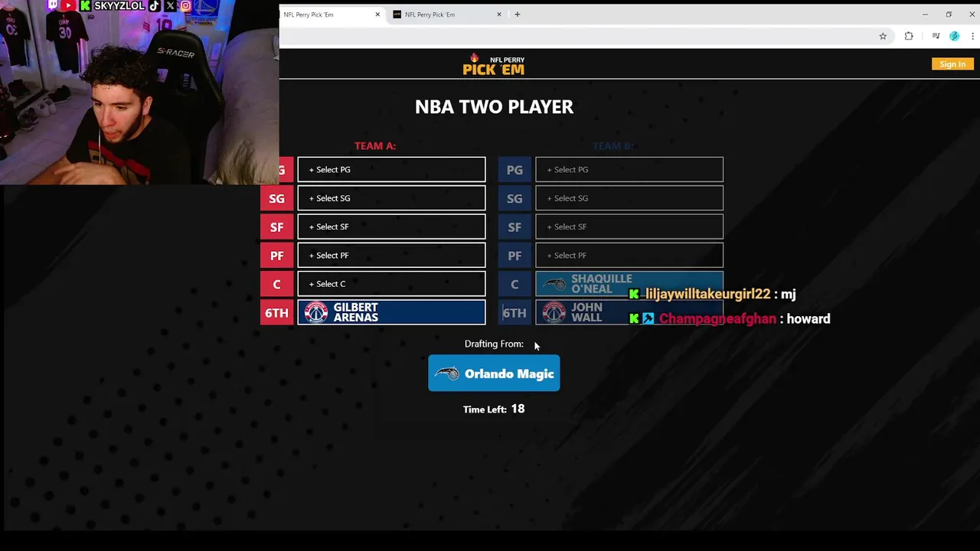Image resolution: width=980 pixels, height=551 pixels.
Task: Select PF for Team A
Action: (x=391, y=256)
